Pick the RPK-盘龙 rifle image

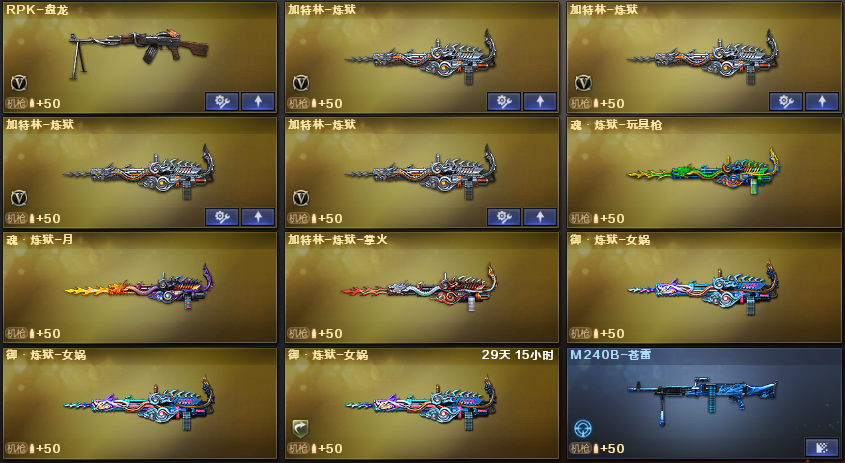(x=138, y=53)
